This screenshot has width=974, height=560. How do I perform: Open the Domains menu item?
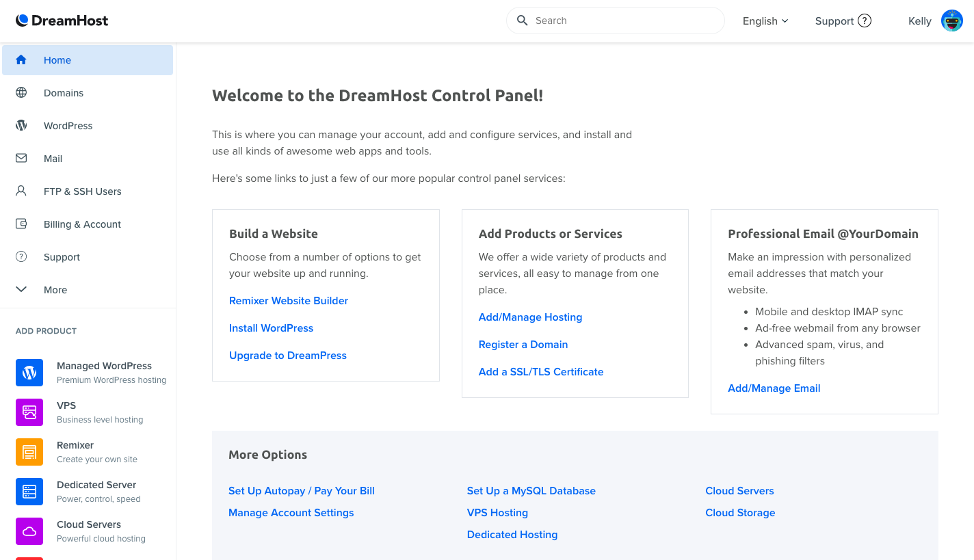pos(88,92)
